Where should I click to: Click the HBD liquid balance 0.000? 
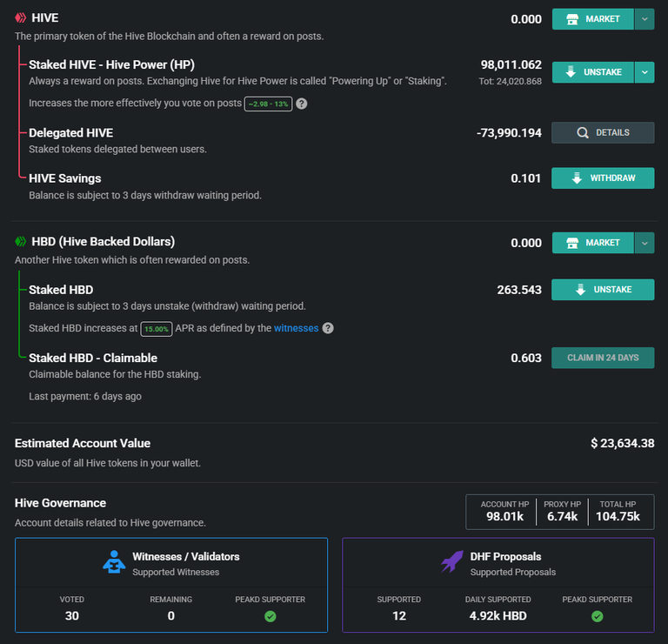pos(526,244)
